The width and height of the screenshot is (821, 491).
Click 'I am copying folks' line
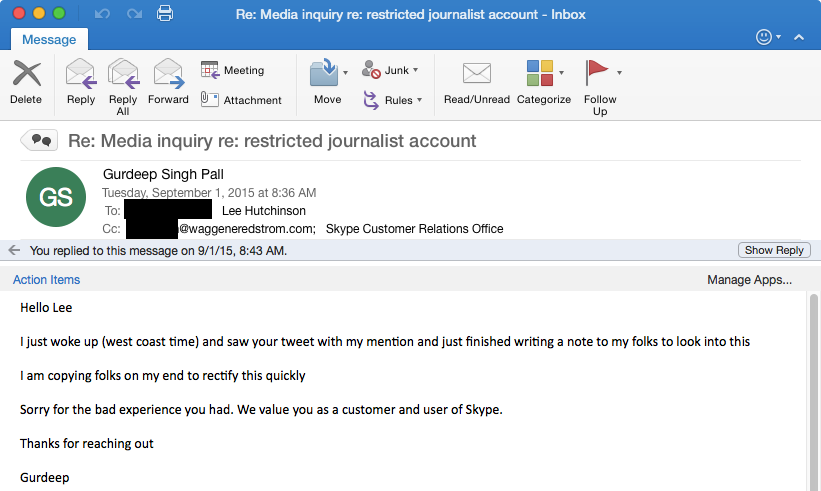pos(163,375)
